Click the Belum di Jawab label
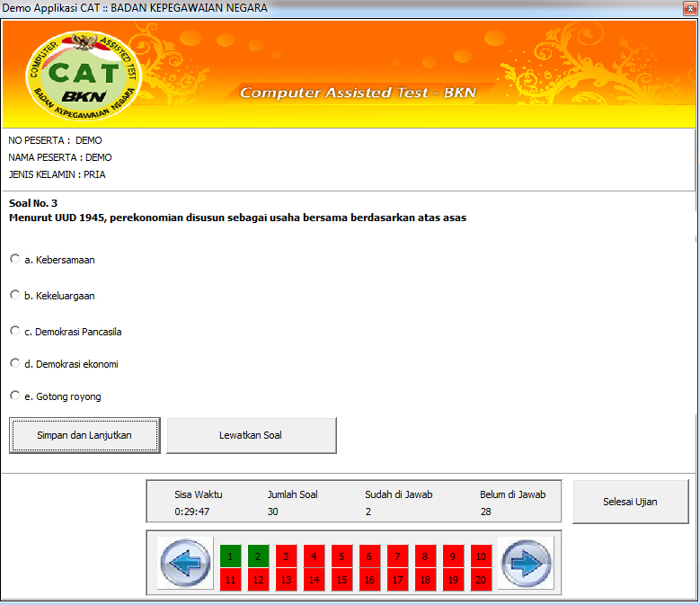700x605 pixels. point(513,494)
